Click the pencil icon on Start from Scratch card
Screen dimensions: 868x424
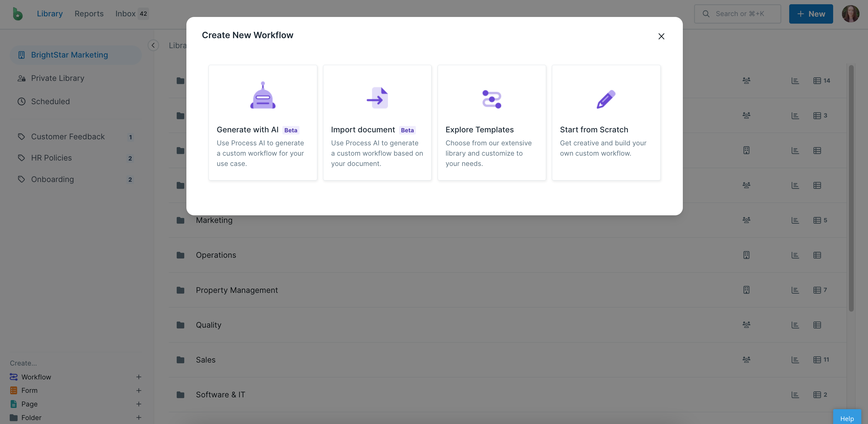[x=606, y=99]
